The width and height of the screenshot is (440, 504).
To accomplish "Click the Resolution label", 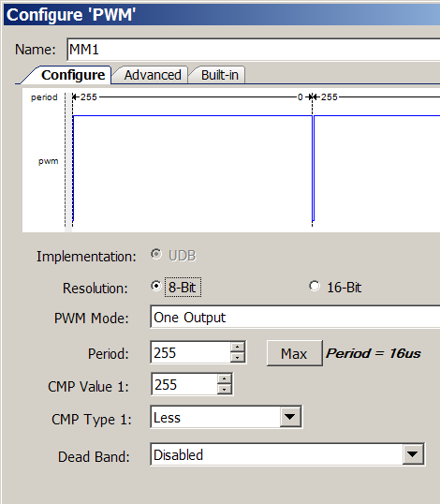I will (95, 288).
